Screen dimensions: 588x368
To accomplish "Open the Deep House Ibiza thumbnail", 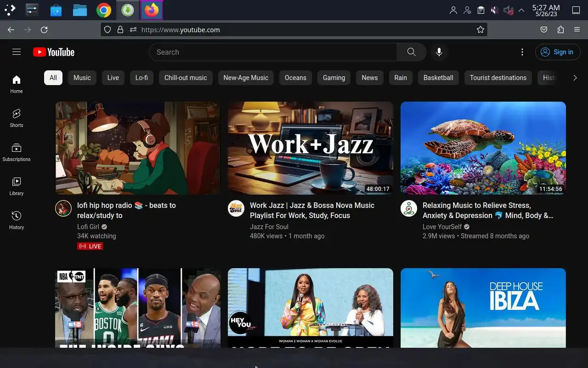I will [x=483, y=308].
